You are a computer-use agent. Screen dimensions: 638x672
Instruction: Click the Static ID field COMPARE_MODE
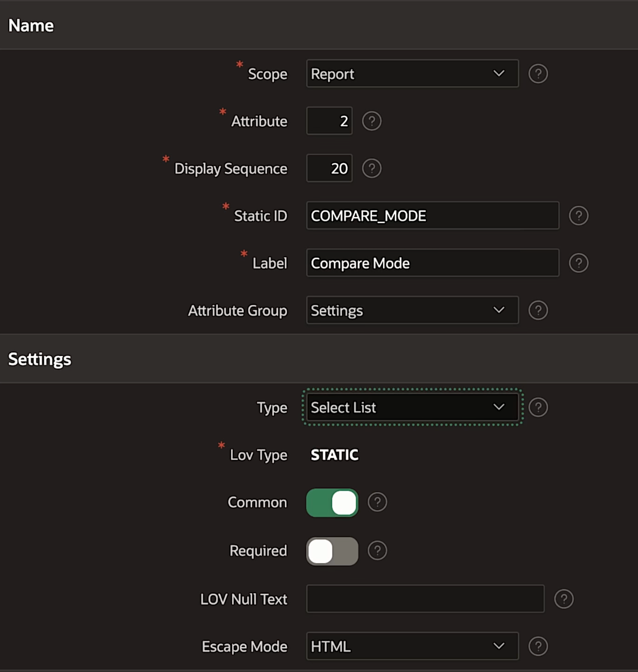click(432, 215)
